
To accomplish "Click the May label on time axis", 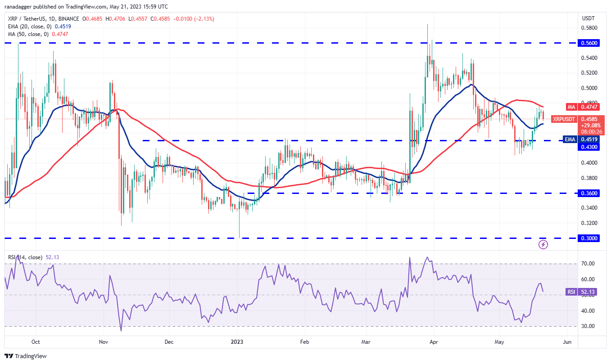I will point(498,342).
